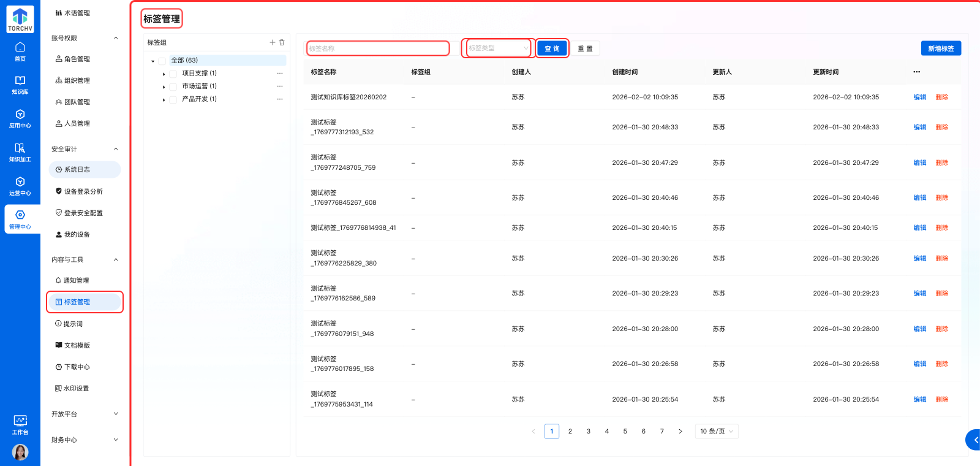The height and width of the screenshot is (466, 980).
Task: Collapse the 全部 tree node arrow
Action: click(153, 61)
